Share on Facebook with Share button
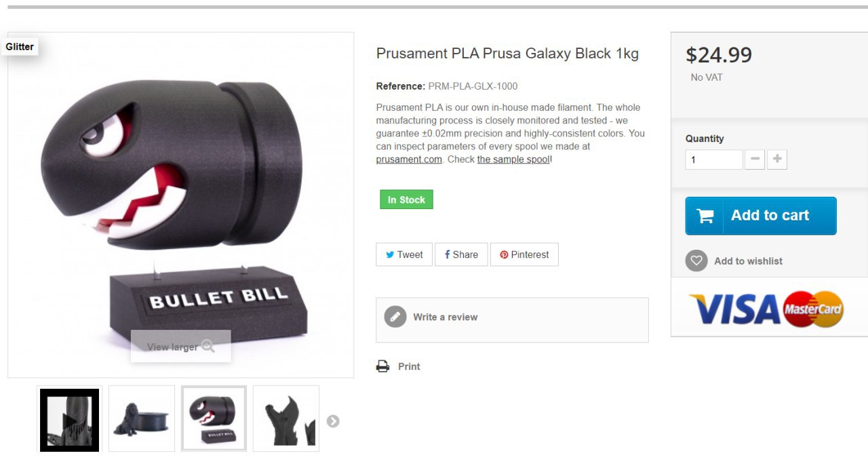 [x=461, y=254]
